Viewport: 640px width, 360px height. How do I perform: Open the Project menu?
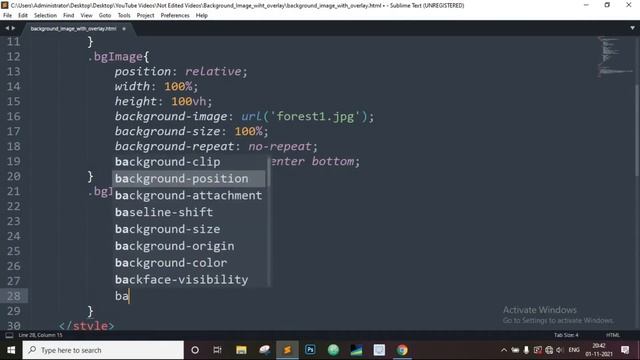coord(145,15)
